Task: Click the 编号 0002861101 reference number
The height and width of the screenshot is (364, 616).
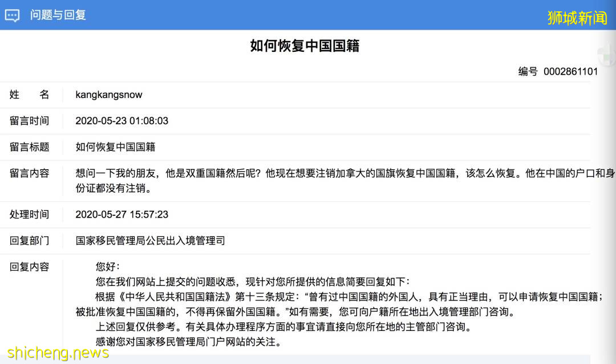Action: tap(557, 72)
